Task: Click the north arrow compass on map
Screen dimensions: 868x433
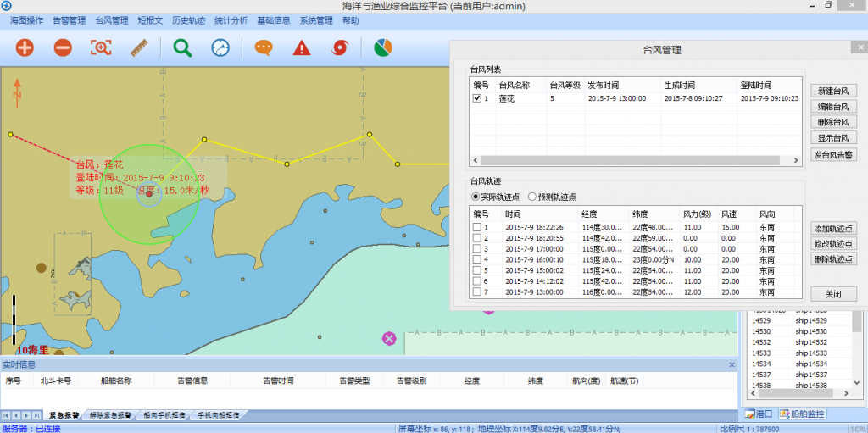Action: 17,92
